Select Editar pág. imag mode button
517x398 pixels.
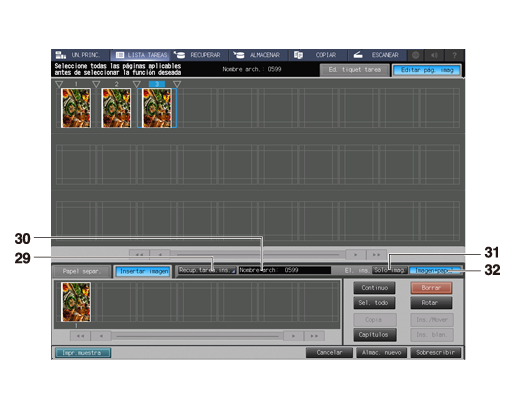(427, 70)
